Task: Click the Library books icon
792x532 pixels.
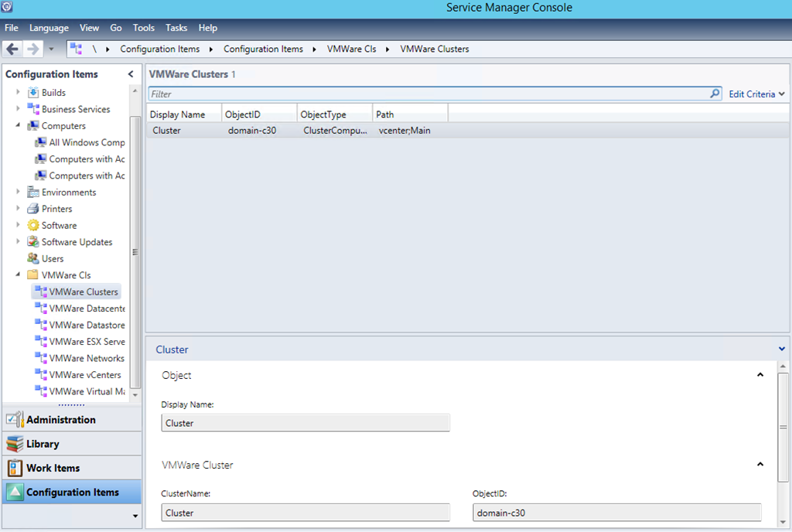Action: click(15, 444)
